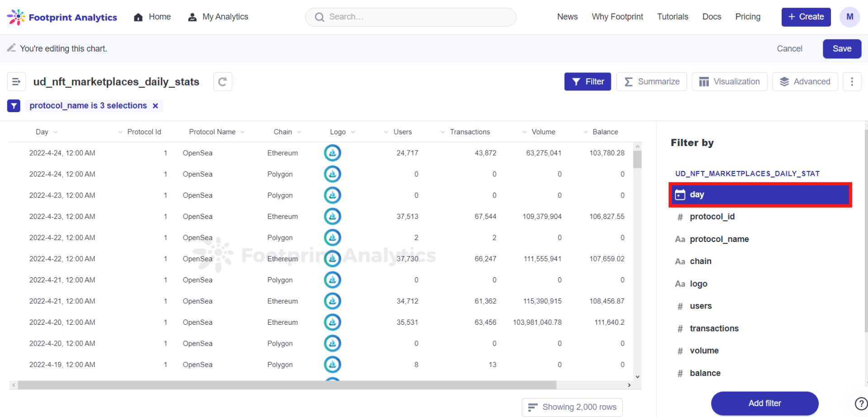Open the Pricing page

(x=748, y=17)
